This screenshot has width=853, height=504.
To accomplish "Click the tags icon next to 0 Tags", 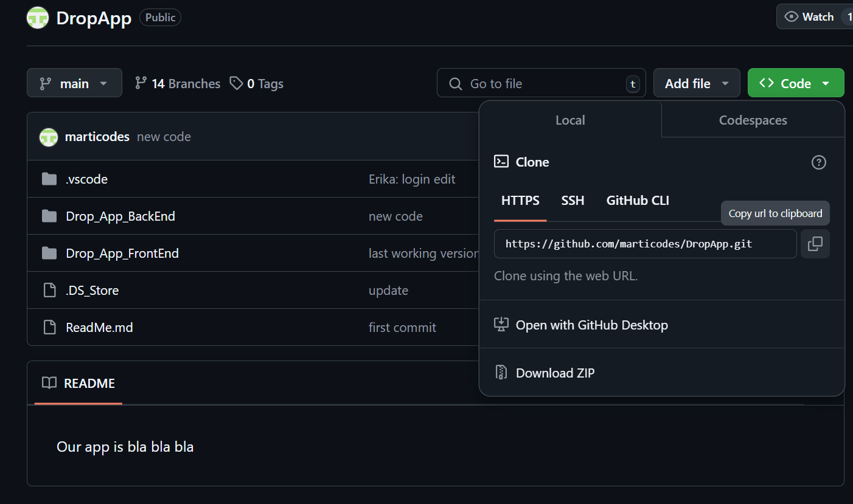I will (x=237, y=83).
